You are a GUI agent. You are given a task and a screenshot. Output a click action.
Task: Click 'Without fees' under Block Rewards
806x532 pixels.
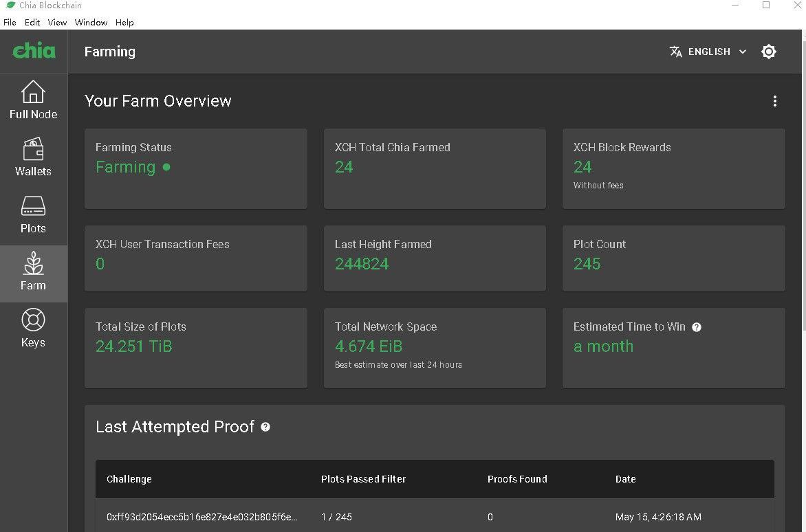598,186
